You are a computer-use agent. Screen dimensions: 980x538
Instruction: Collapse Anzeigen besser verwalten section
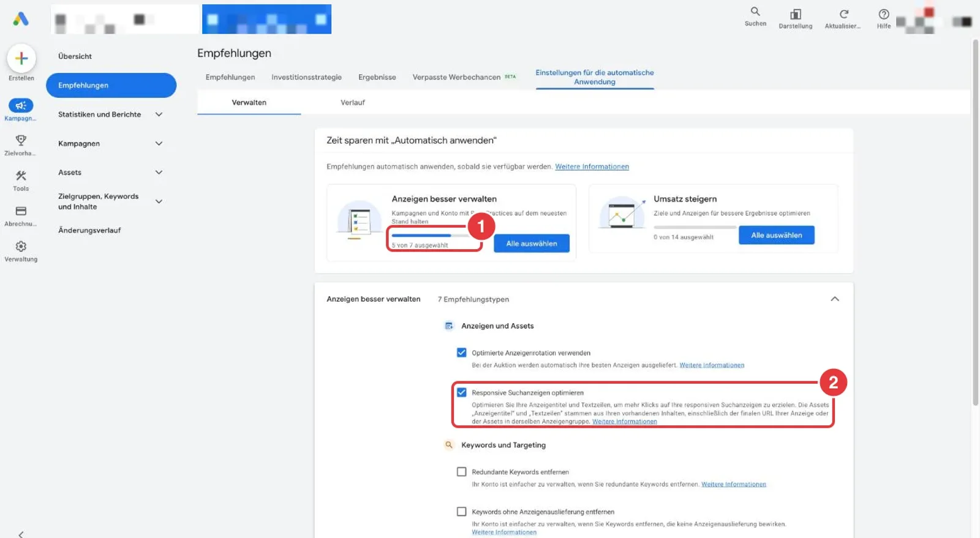click(835, 299)
